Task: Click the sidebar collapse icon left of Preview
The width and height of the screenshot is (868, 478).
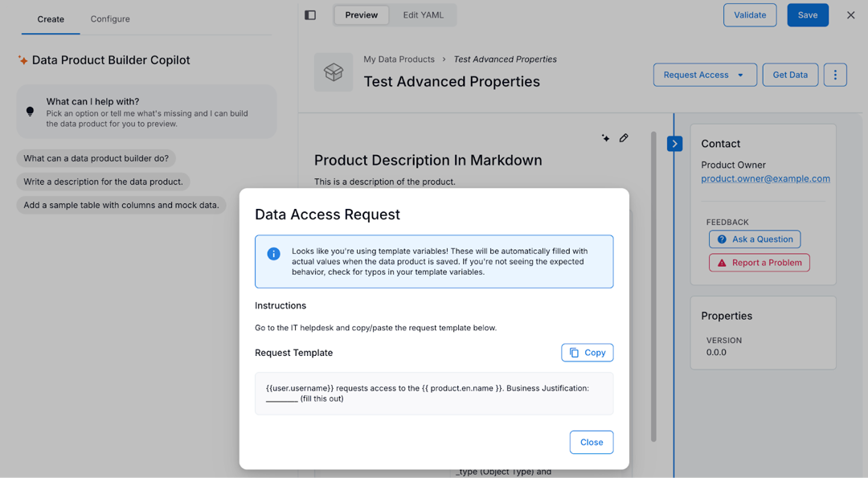Action: pos(310,14)
